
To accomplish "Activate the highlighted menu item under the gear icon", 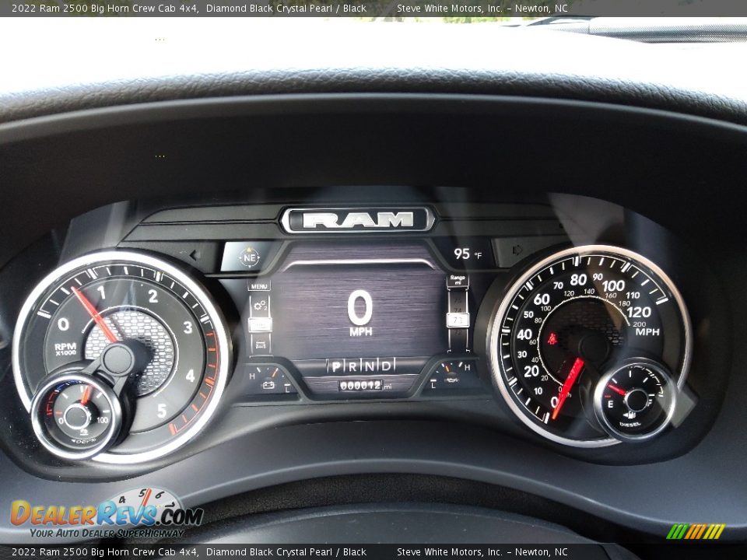I will [260, 325].
